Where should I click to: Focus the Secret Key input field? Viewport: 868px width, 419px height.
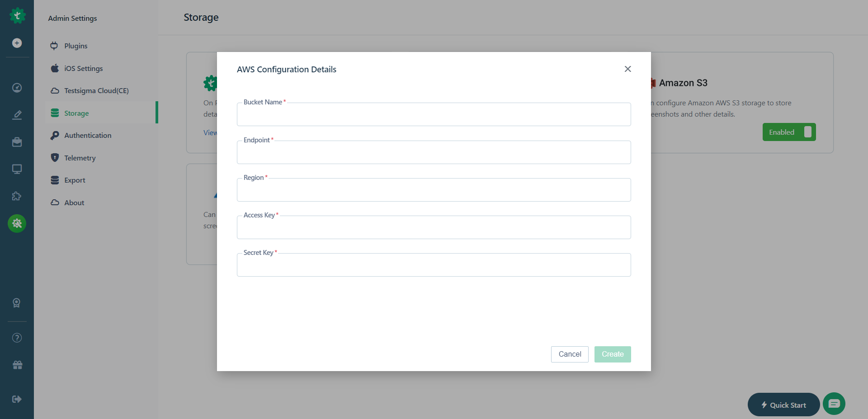coord(434,265)
